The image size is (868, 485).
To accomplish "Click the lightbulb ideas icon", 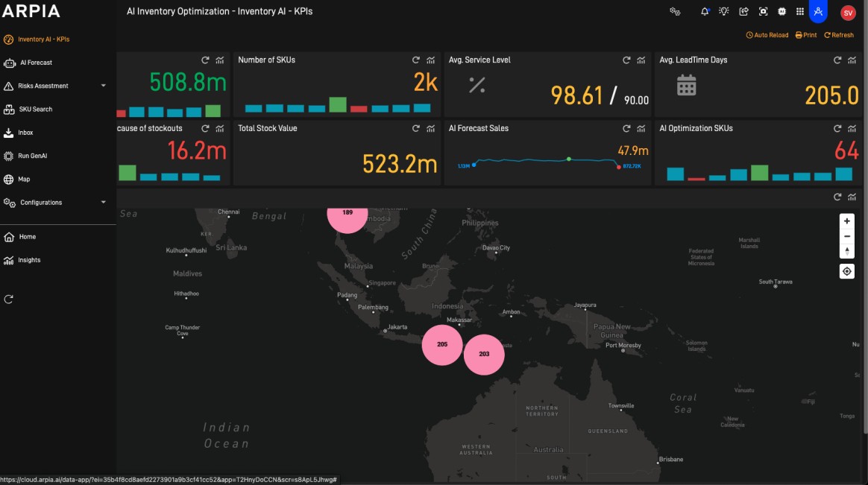I will [x=724, y=12].
